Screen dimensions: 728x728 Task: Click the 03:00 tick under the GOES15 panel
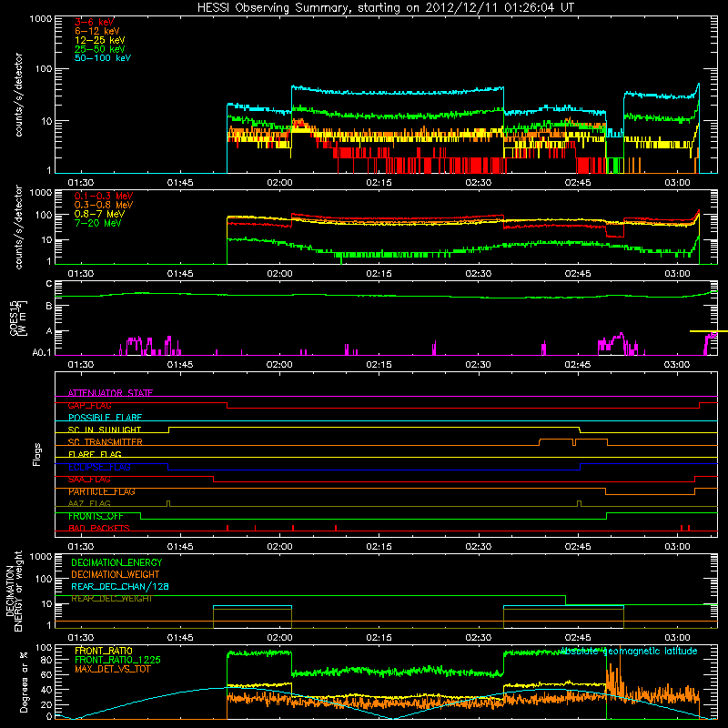coord(677,365)
